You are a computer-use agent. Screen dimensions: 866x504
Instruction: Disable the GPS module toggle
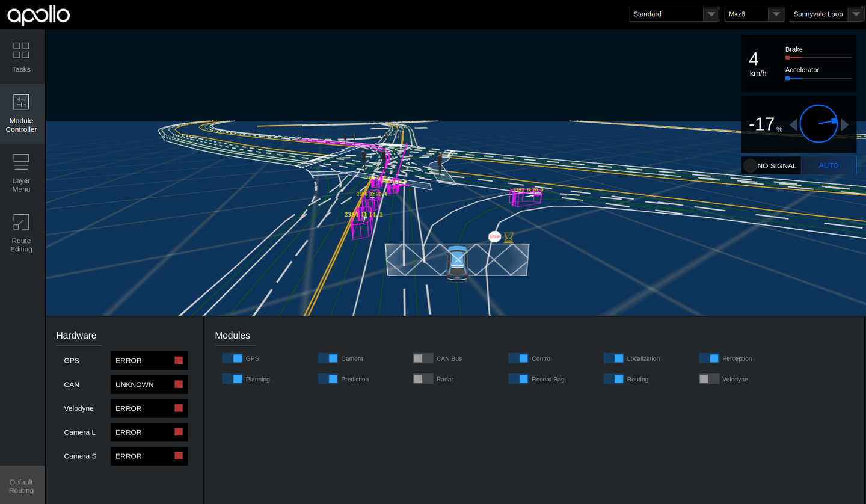(232, 358)
